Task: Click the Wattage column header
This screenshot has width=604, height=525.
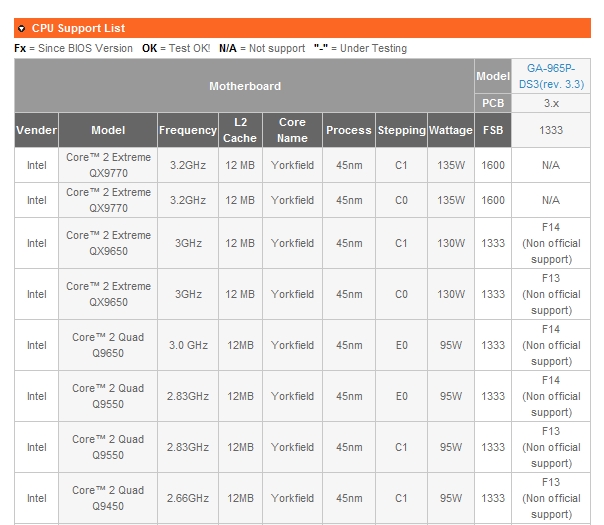Action: coord(451,130)
